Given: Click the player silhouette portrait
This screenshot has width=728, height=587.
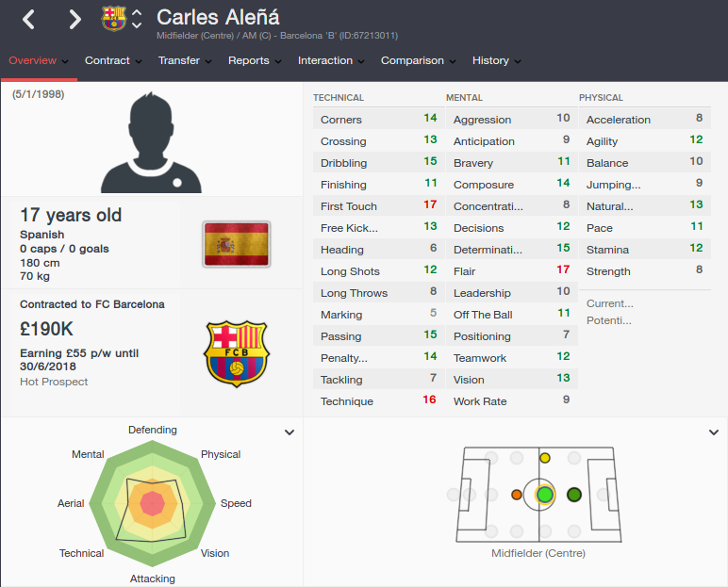Looking at the screenshot, I should coord(152,142).
